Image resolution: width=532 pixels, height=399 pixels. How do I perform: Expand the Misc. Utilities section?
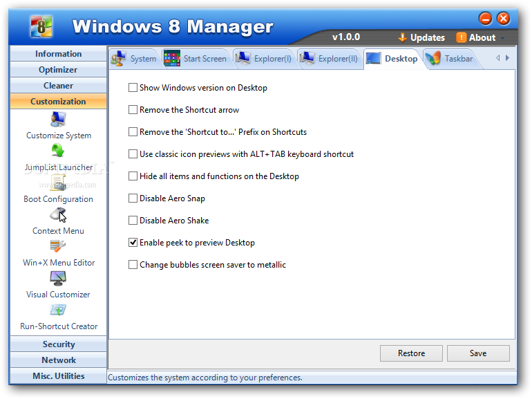point(58,376)
